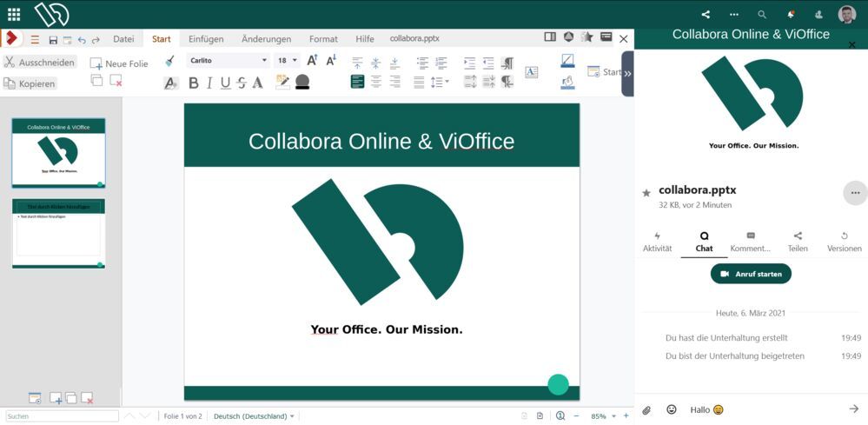Send the chat message with arrow icon
This screenshot has height=425, width=868.
853,409
